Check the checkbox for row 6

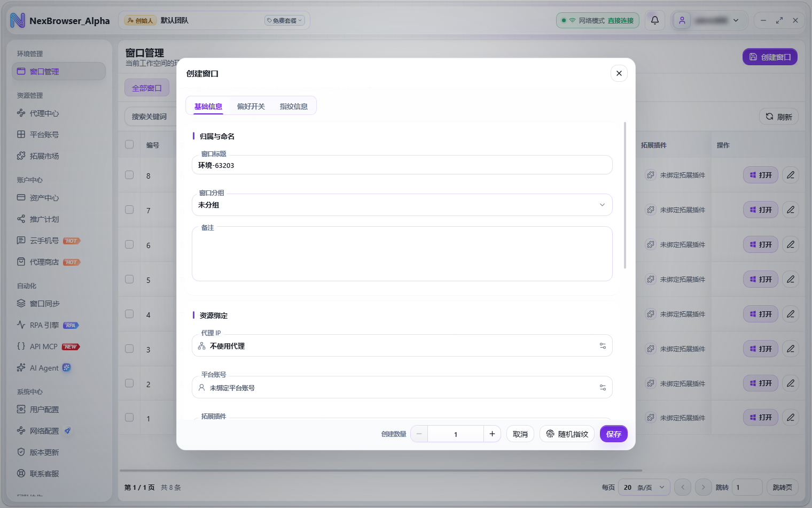129,244
